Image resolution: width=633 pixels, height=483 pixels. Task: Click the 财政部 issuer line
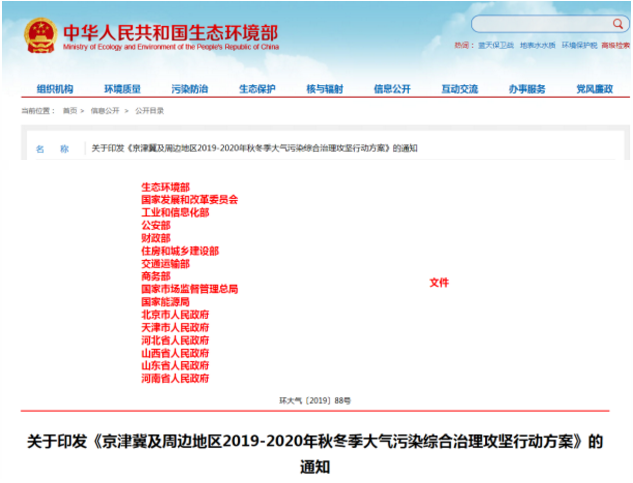[155, 238]
